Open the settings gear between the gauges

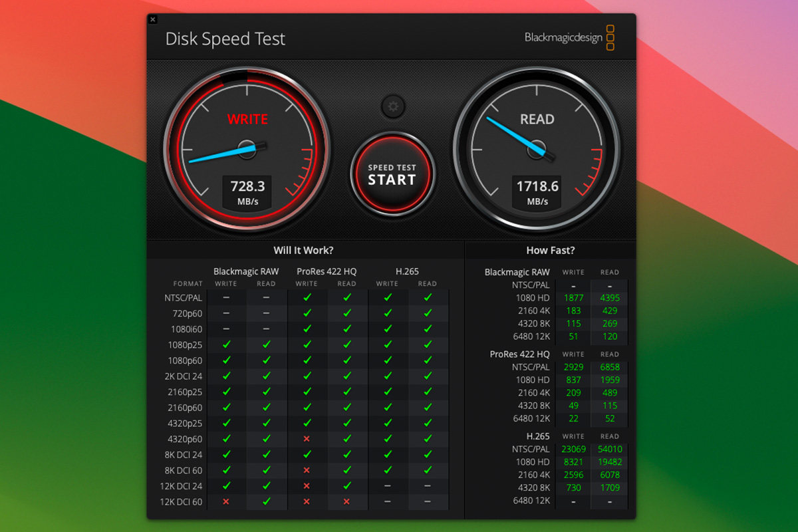click(393, 106)
